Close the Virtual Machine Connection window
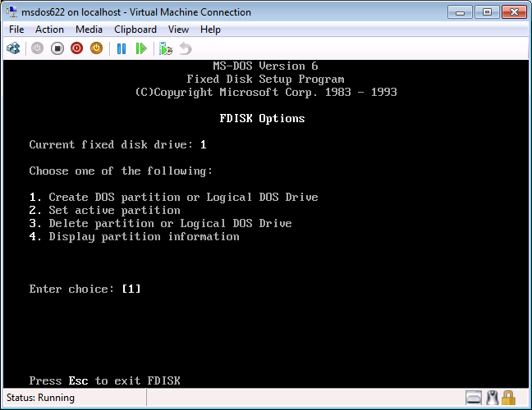 pyautogui.click(x=514, y=12)
